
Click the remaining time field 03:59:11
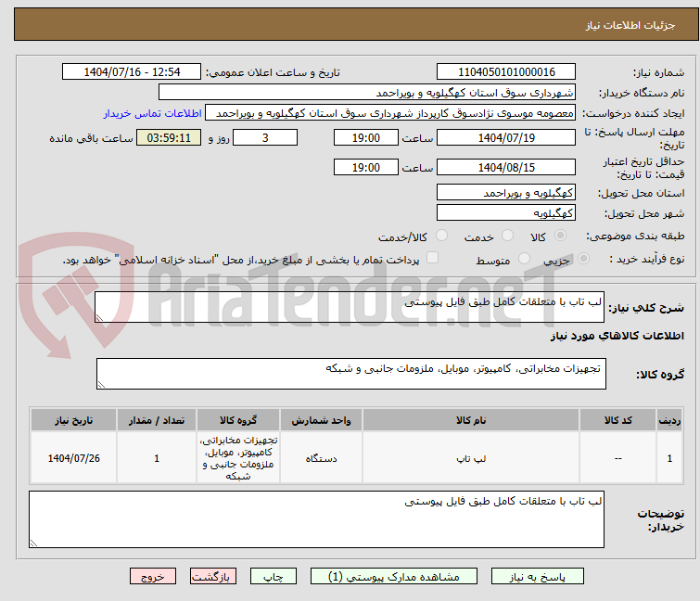point(169,137)
